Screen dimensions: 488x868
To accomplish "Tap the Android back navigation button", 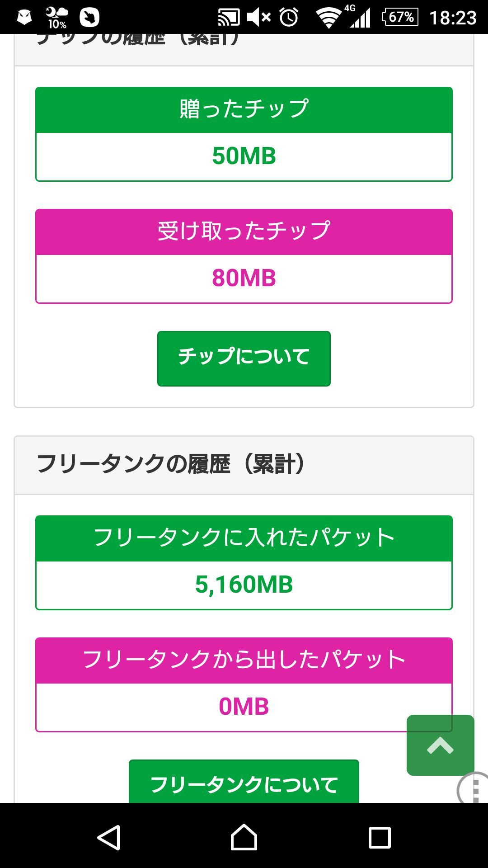I will click(109, 837).
